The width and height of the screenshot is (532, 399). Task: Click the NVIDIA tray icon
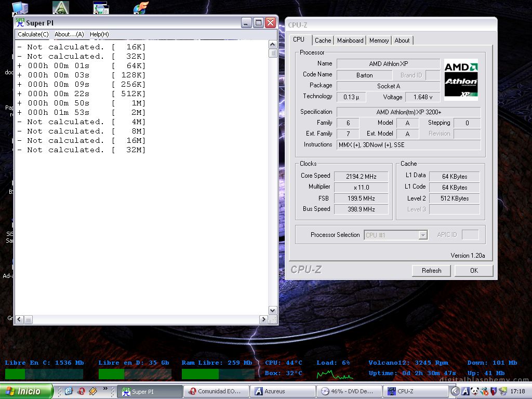click(x=503, y=391)
